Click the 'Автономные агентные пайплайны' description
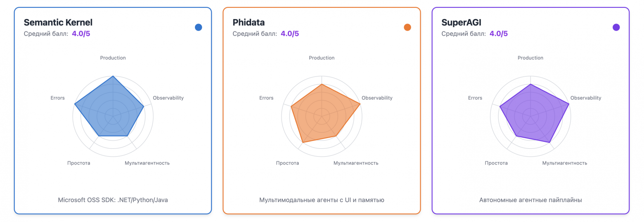This screenshot has height=222, width=644. [x=530, y=200]
